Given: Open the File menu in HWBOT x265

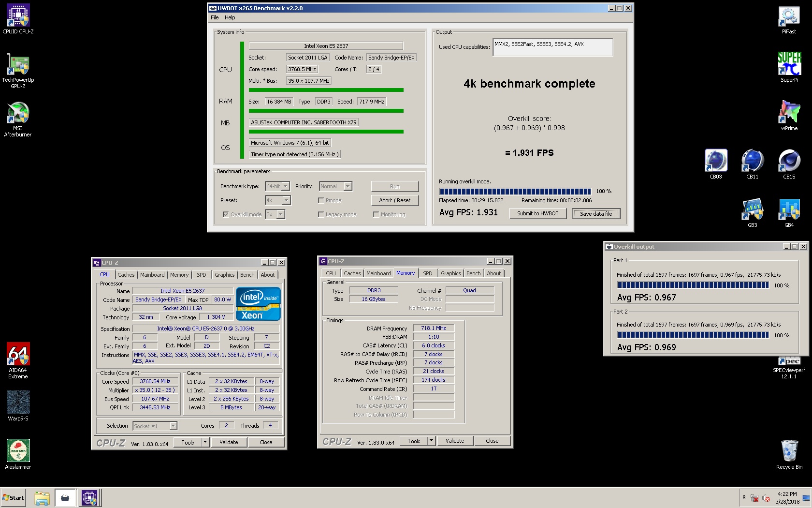Looking at the screenshot, I should point(215,17).
